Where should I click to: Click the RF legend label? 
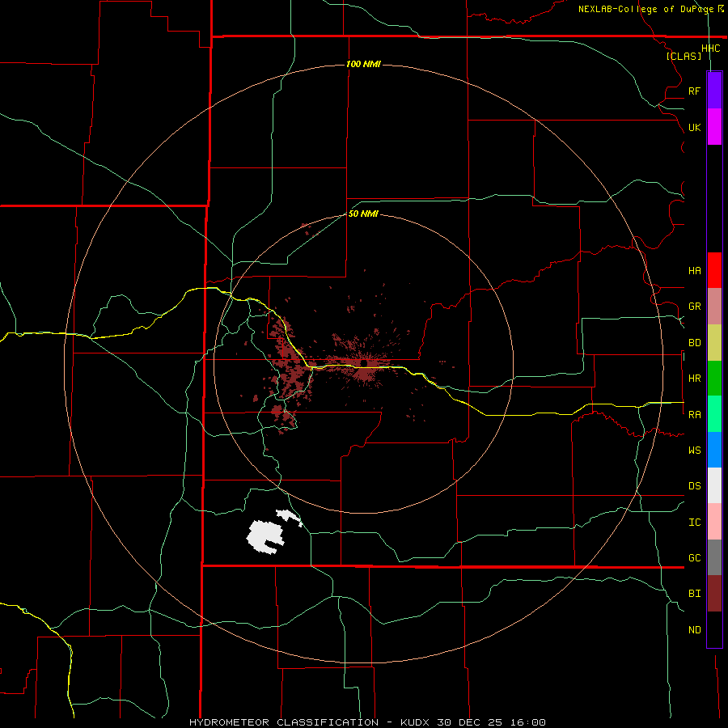[x=694, y=91]
